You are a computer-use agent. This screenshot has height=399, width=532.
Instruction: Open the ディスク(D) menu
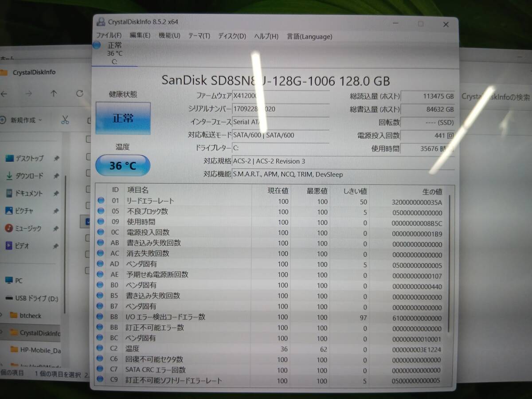pyautogui.click(x=232, y=36)
